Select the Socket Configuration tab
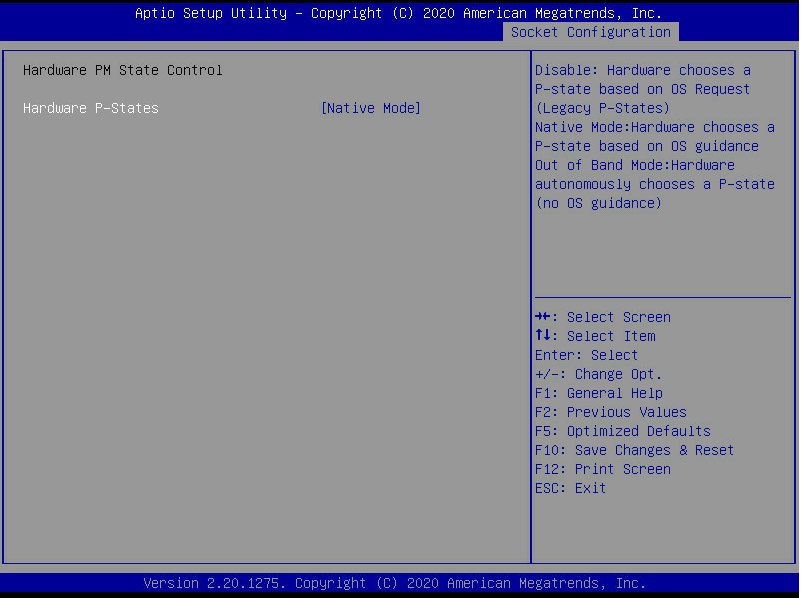 (591, 32)
